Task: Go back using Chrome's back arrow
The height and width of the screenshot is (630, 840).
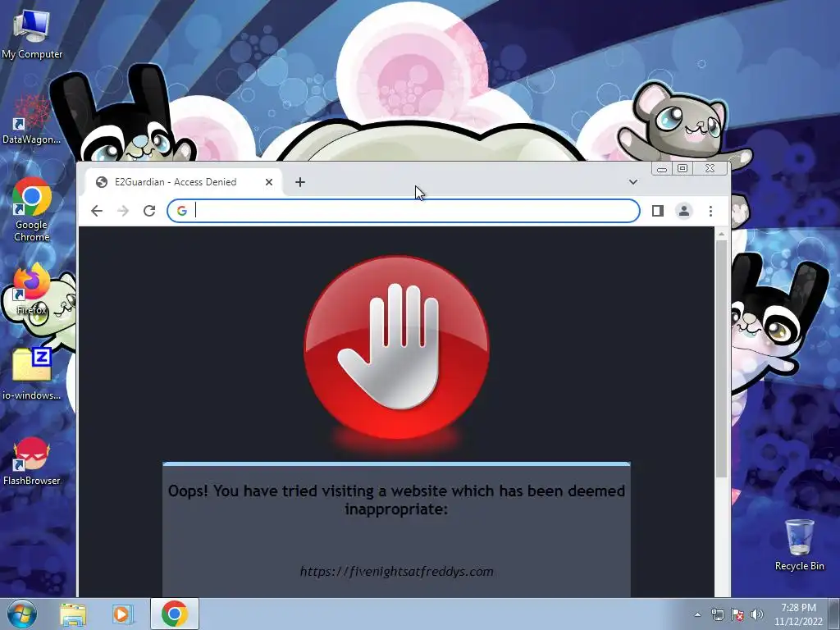Action: click(97, 211)
